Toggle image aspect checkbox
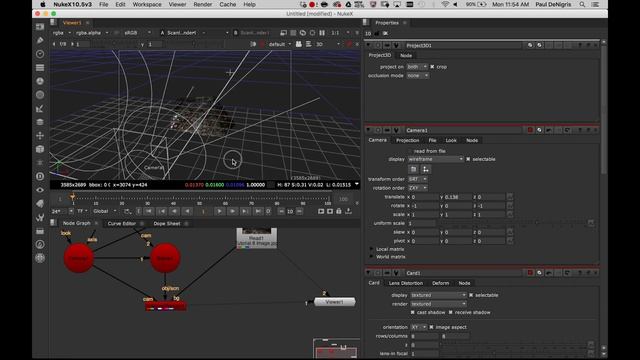 (431, 327)
